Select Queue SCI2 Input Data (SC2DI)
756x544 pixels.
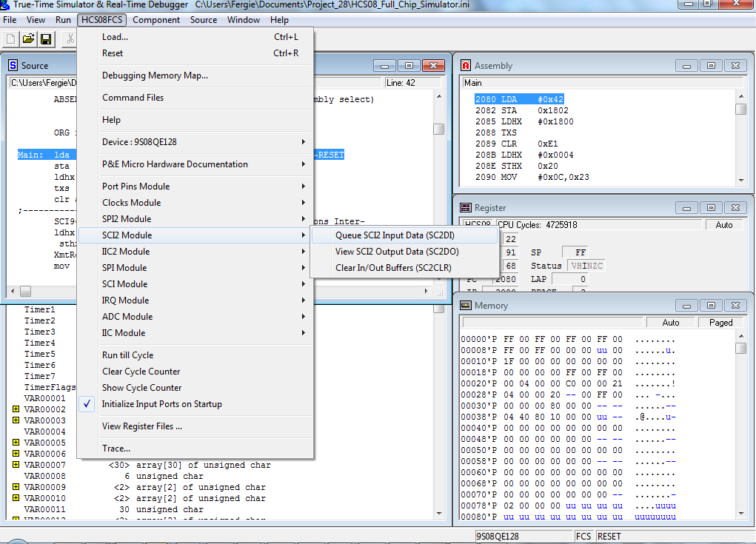(395, 235)
